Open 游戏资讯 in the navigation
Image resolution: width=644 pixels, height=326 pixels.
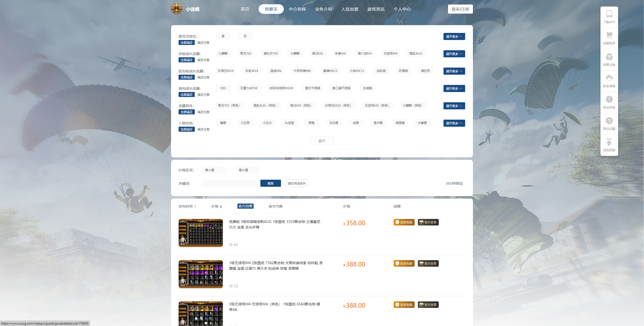[376, 9]
